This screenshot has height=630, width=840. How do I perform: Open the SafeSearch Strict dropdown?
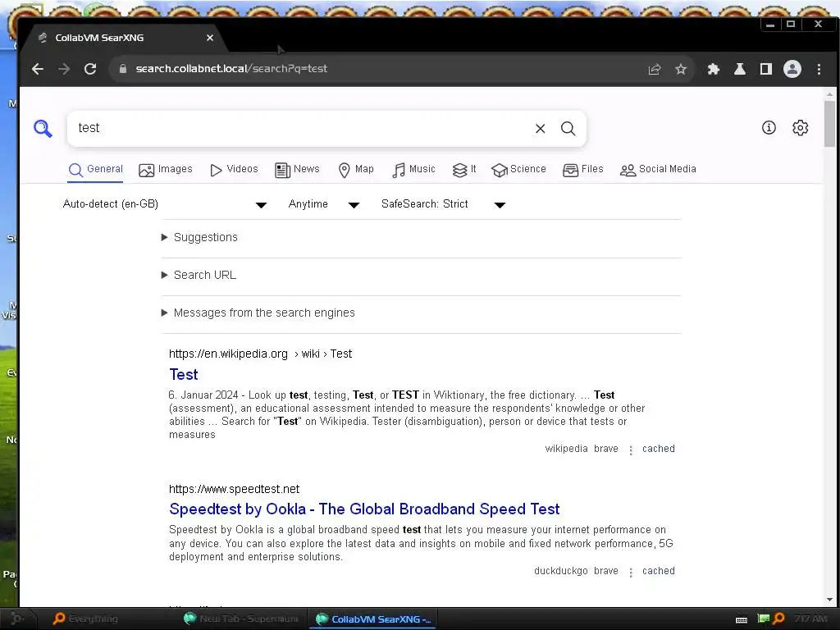[x=444, y=204]
